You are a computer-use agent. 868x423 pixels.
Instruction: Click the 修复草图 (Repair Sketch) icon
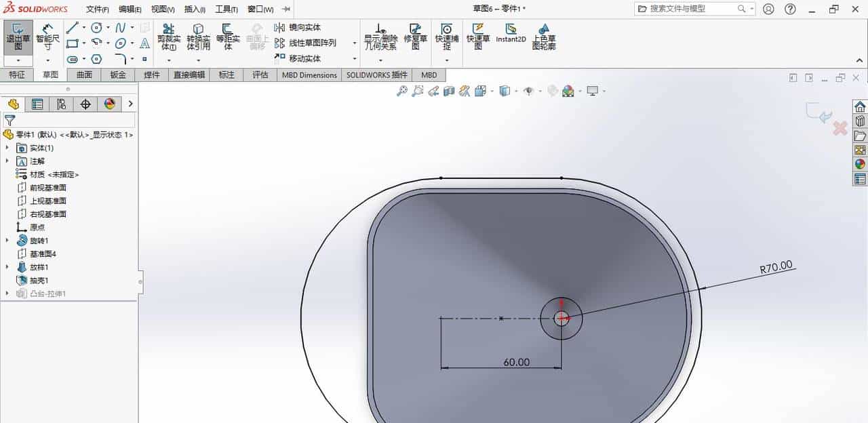[x=416, y=37]
